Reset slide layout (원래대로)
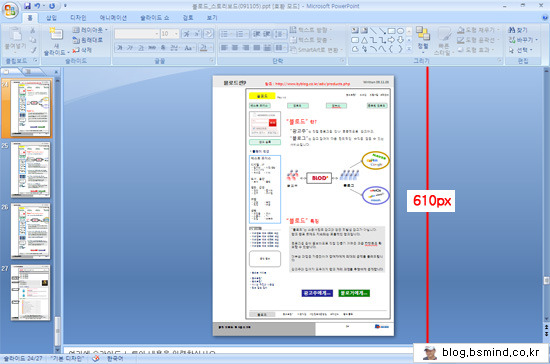 pos(88,40)
